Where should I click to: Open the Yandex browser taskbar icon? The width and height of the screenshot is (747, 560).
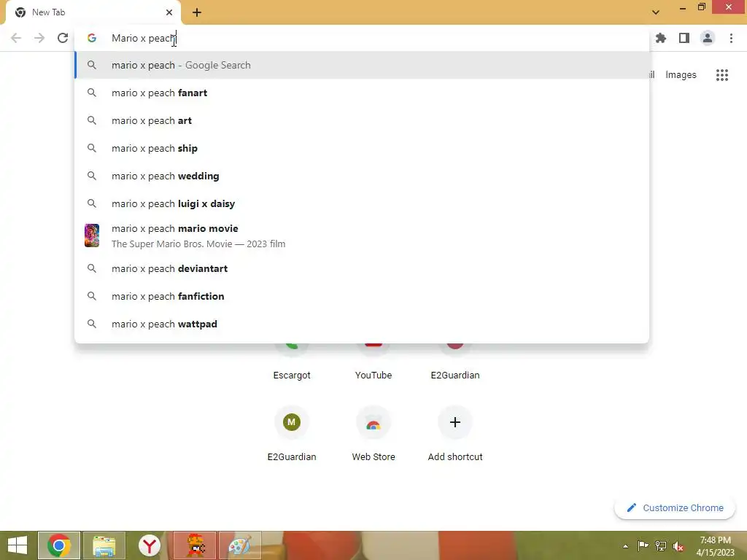[150, 545]
